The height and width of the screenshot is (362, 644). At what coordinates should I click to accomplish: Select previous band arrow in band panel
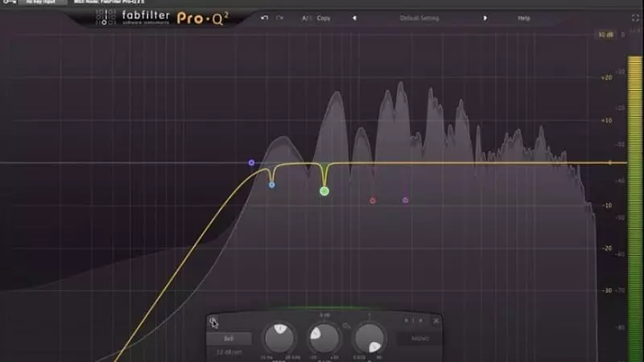[x=407, y=320]
